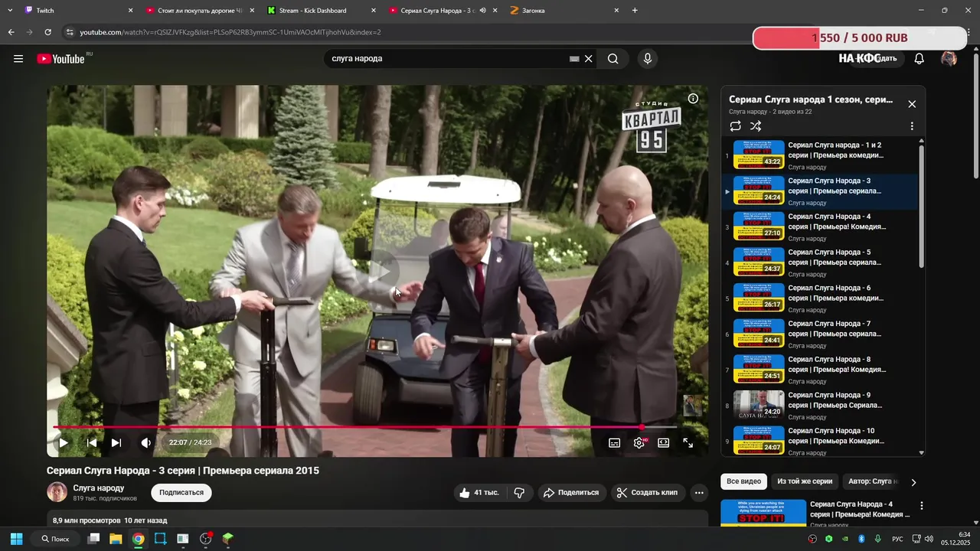
Task: Open a new browser tab
Action: 635,11
